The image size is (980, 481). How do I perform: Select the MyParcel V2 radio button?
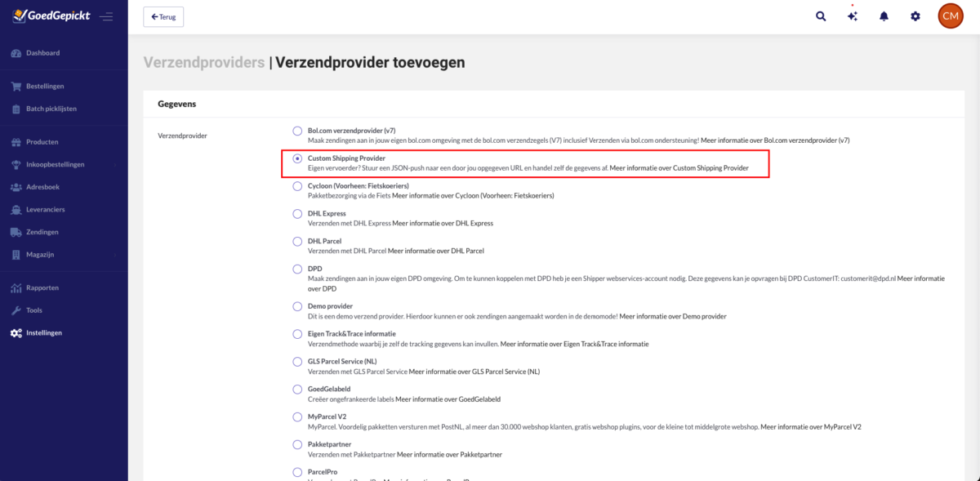297,417
